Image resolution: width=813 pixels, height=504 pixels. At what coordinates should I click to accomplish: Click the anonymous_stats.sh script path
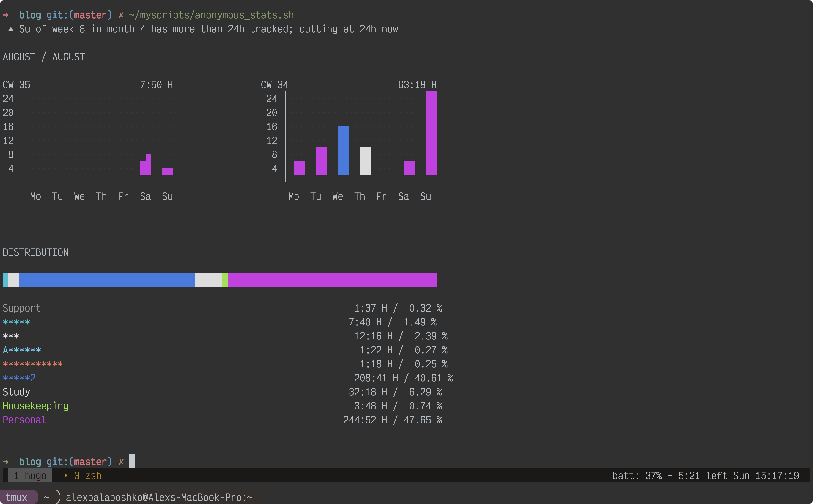pyautogui.click(x=211, y=15)
